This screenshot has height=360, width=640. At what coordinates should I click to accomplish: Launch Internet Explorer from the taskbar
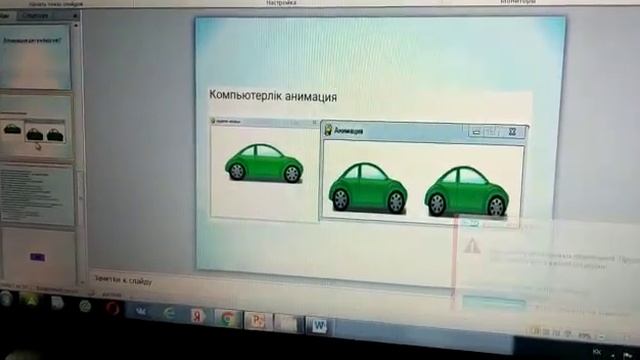click(169, 313)
